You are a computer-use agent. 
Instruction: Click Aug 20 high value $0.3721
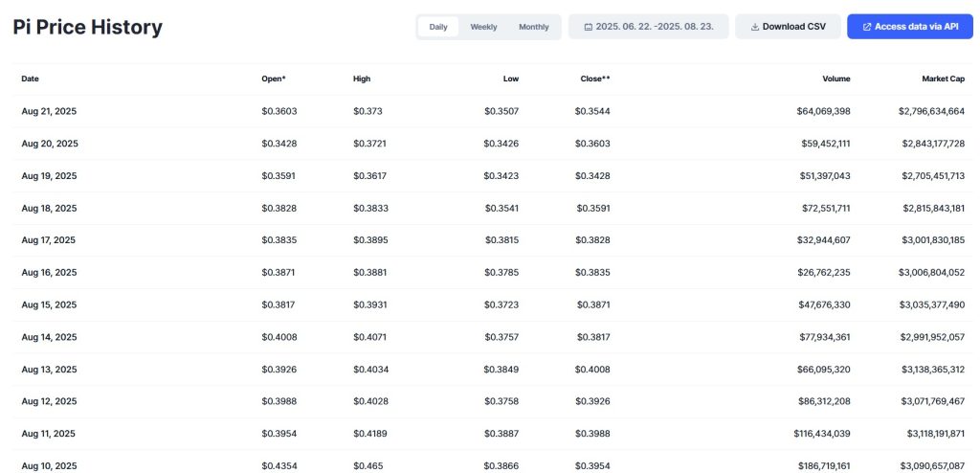pos(369,144)
